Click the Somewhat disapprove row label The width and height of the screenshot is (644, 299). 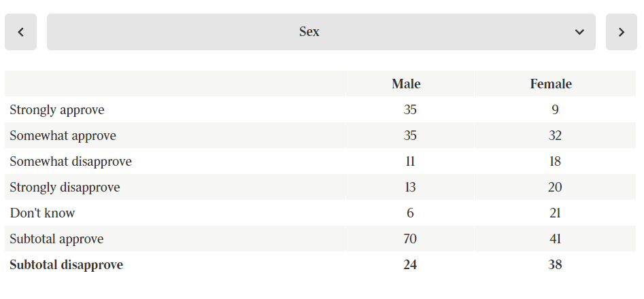(x=71, y=162)
